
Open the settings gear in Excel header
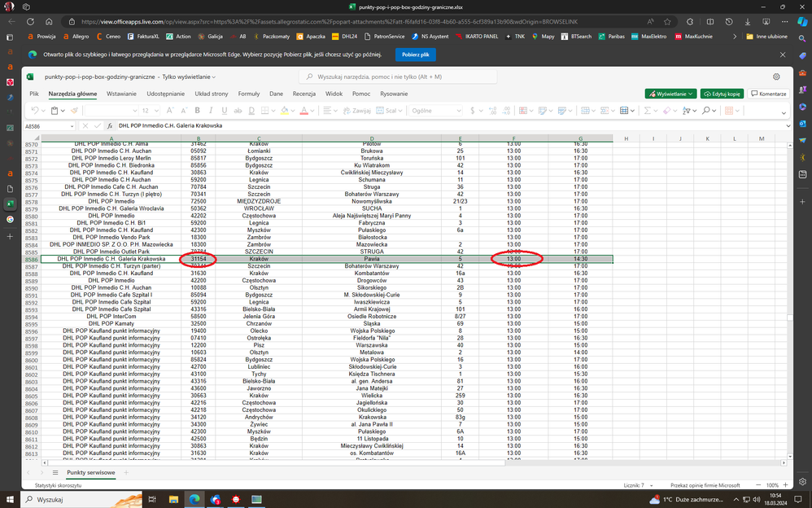coord(776,77)
